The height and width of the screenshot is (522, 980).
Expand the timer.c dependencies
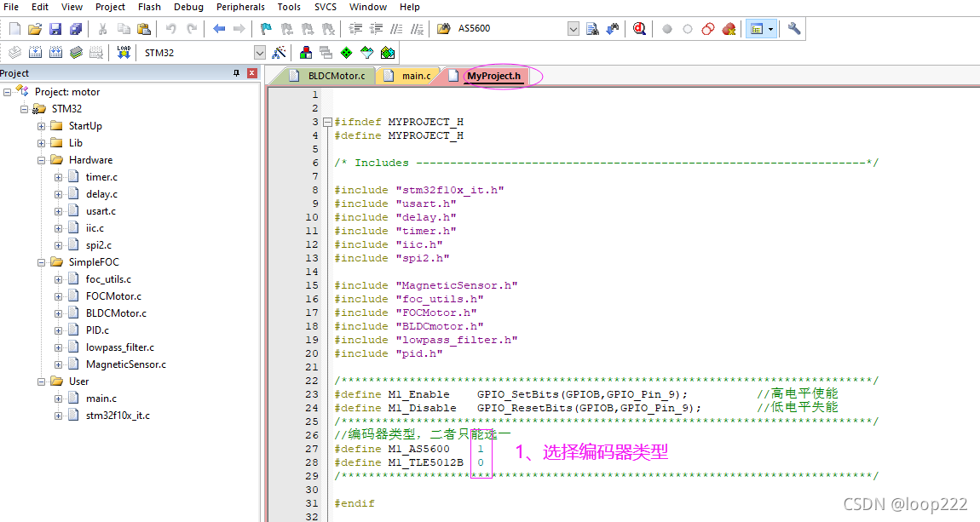click(58, 177)
